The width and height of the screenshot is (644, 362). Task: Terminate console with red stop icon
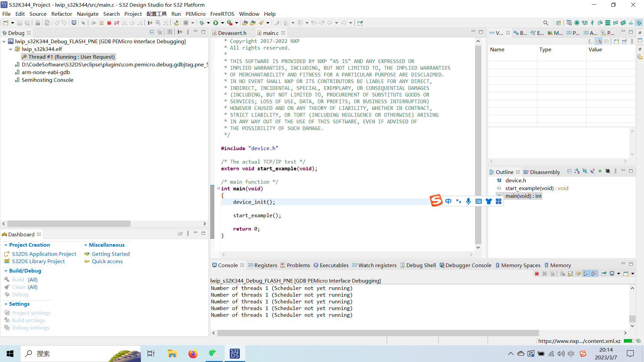pos(537,274)
